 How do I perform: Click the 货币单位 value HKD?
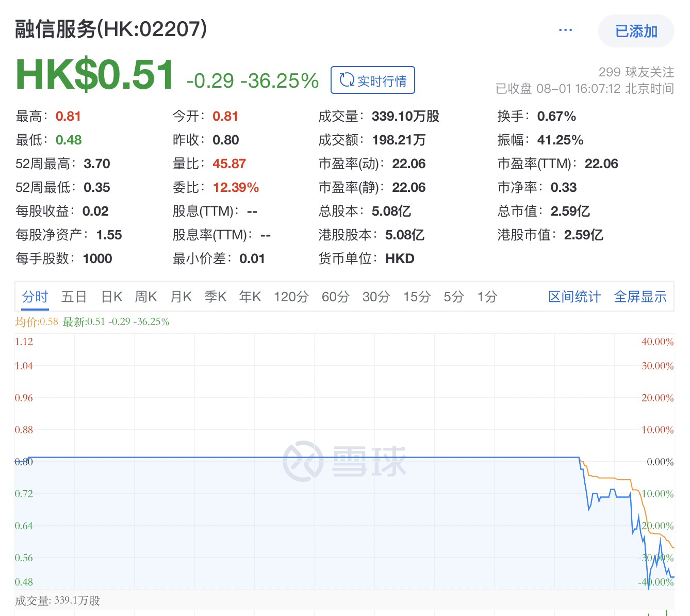pyautogui.click(x=400, y=258)
